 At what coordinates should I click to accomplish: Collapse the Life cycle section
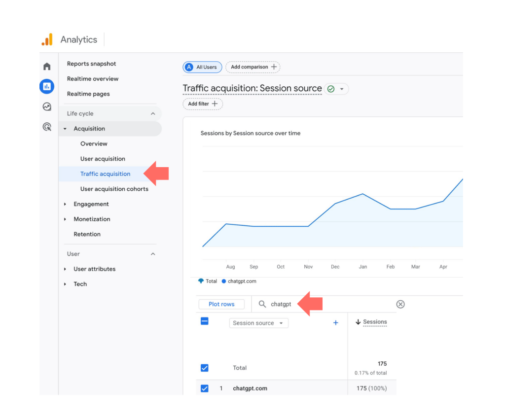point(153,114)
